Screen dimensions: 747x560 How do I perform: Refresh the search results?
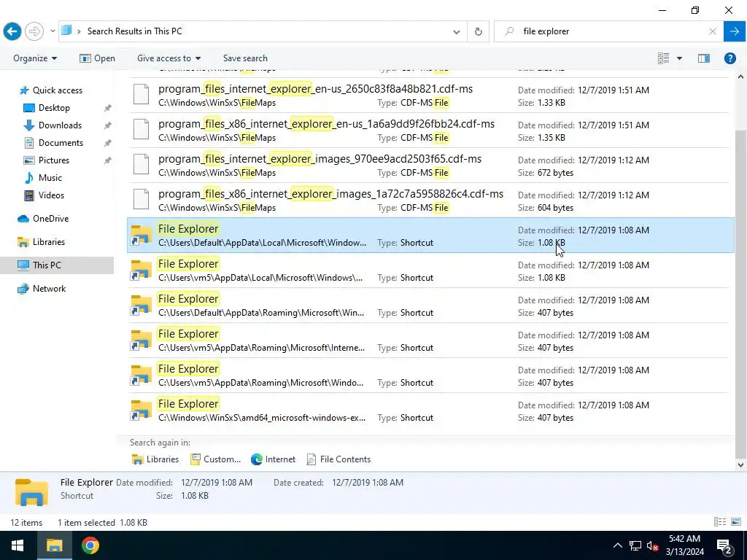(479, 32)
